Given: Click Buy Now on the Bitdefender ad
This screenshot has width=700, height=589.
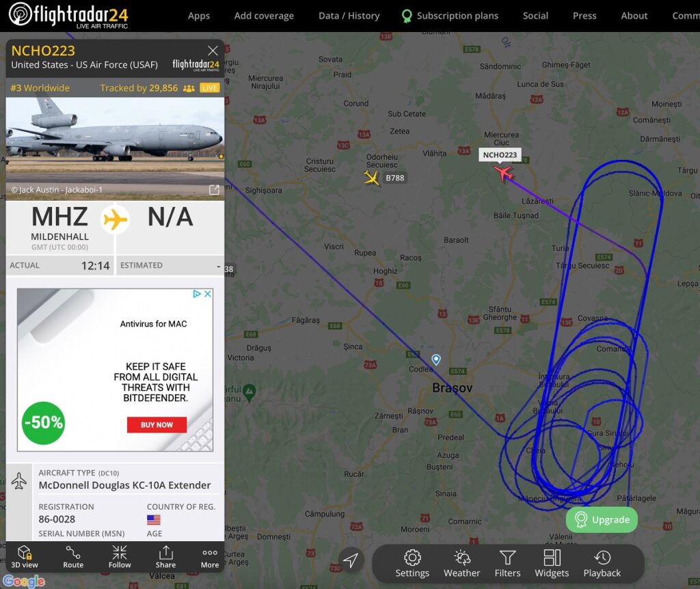Looking at the screenshot, I should tap(157, 425).
